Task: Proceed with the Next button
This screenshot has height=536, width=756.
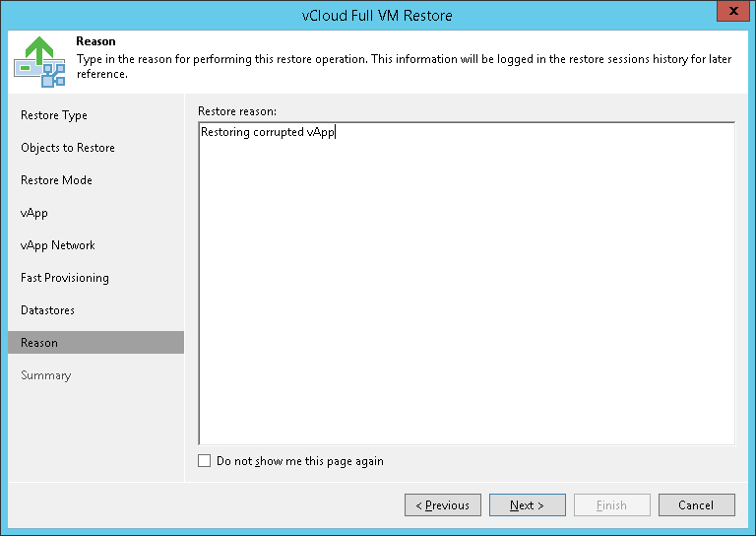Action: [x=527, y=505]
